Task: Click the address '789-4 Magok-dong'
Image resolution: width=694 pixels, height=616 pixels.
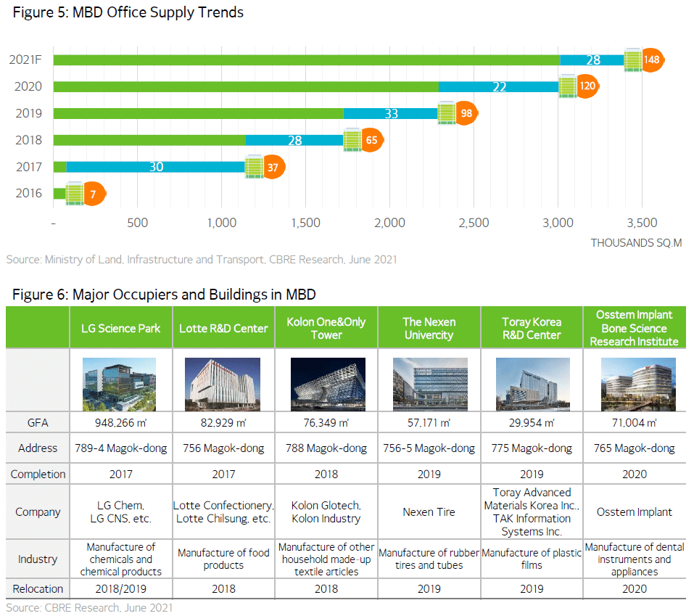Action: [x=121, y=448]
